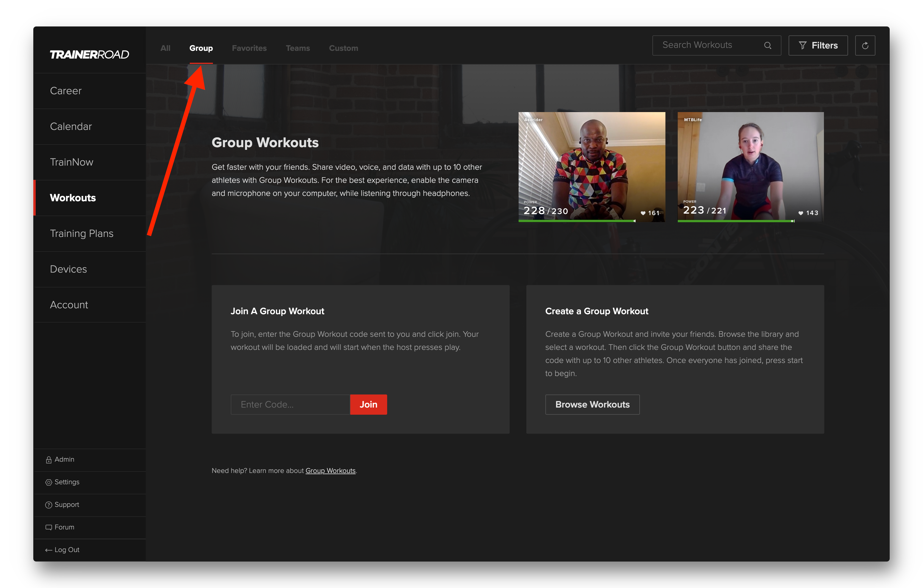Click the Enter Code input field
This screenshot has width=923, height=588.
[290, 404]
